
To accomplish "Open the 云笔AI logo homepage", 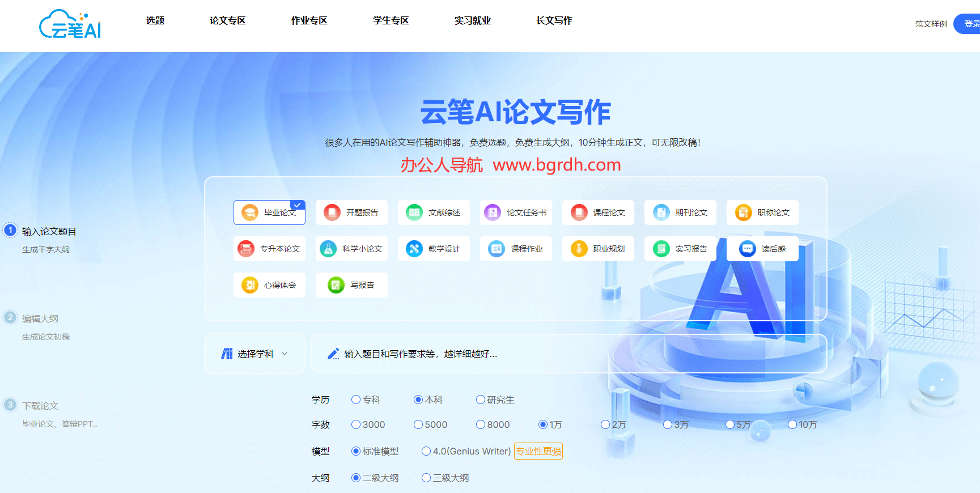I will (x=70, y=25).
